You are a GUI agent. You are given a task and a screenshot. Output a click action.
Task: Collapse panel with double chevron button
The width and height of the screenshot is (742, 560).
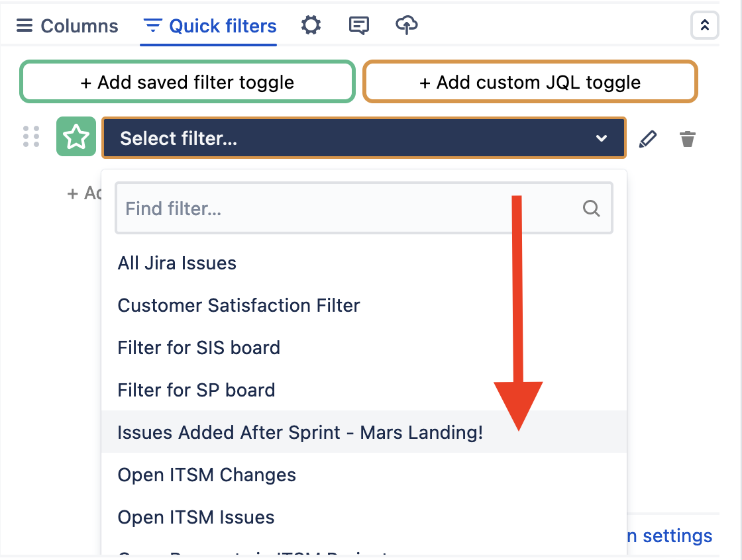[705, 26]
